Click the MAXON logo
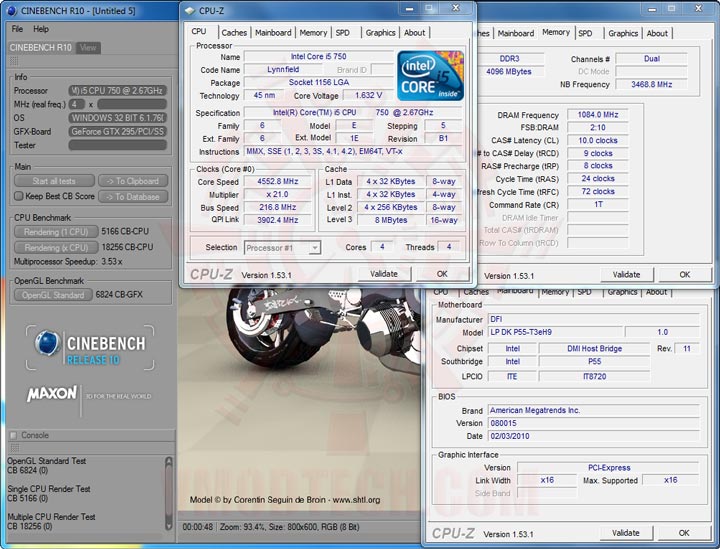720x549 pixels. [53, 393]
